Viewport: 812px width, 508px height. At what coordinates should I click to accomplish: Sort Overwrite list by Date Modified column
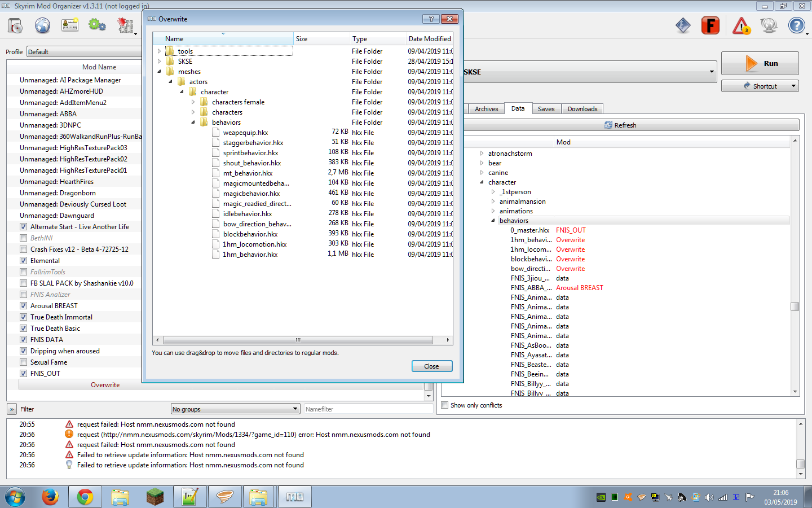pos(430,39)
